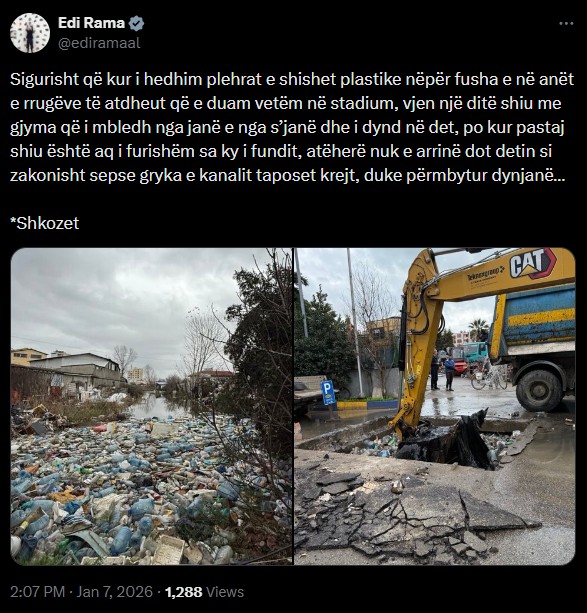This screenshot has width=587, height=613.
Task: Click the two men standing by the excavator
Action: pyautogui.click(x=442, y=370)
